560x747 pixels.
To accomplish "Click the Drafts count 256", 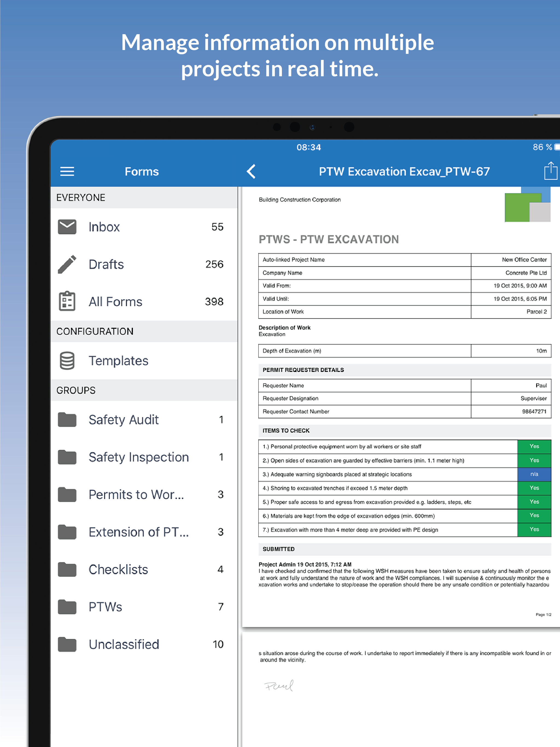I will tap(214, 264).
